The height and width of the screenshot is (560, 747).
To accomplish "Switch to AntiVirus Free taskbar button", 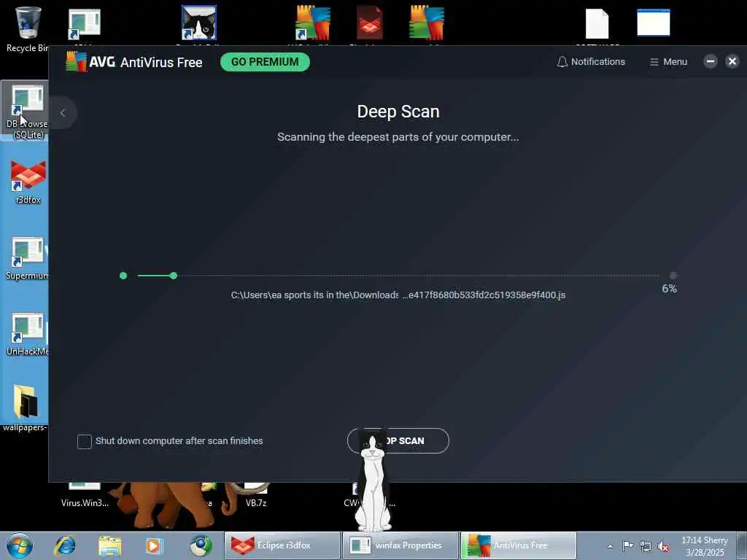I will (x=519, y=545).
